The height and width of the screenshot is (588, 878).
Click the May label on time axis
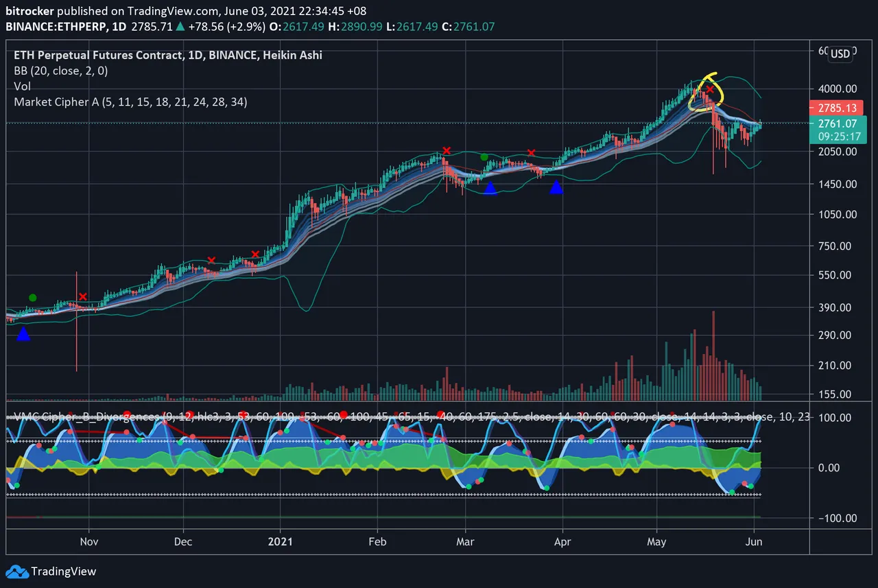[x=656, y=541]
